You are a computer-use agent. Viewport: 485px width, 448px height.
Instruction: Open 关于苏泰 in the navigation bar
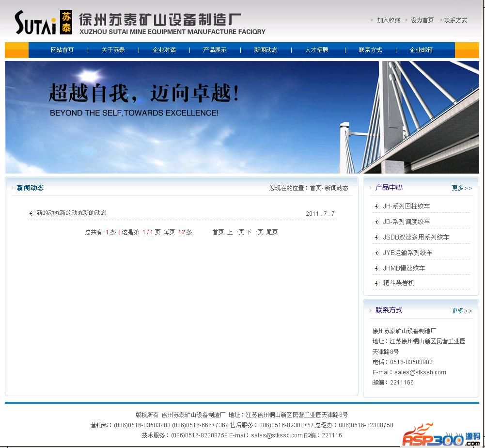(113, 50)
